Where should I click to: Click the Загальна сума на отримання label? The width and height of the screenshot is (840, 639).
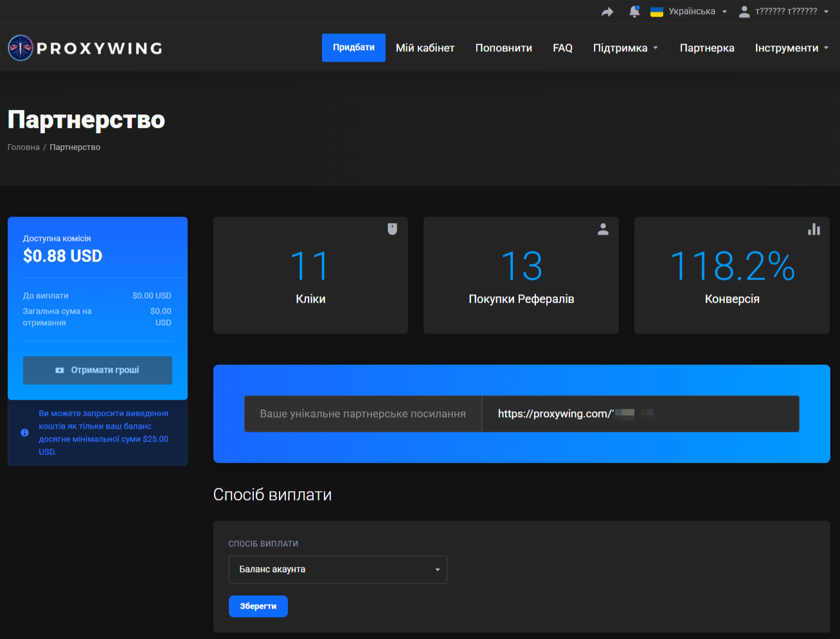pos(57,317)
